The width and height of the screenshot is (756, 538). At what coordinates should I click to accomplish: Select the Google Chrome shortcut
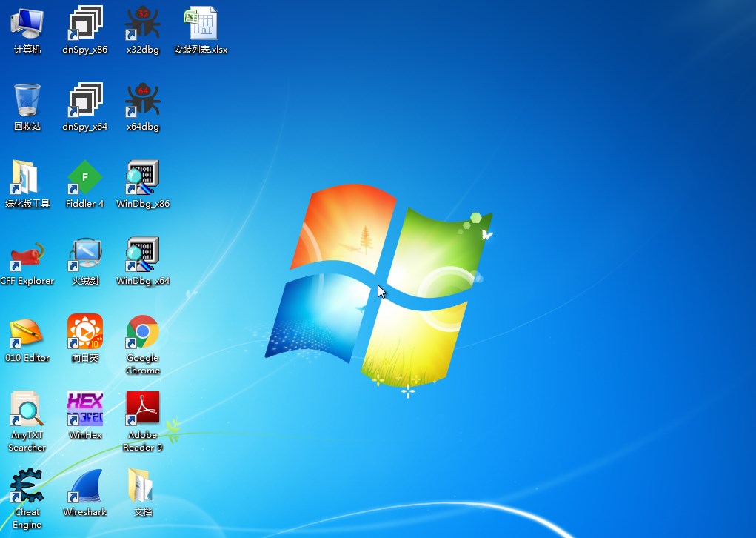[143, 332]
